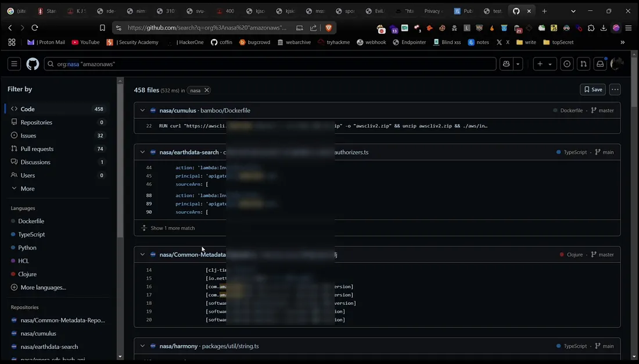Select the Pull requests filter
Viewport: 639px width, 364px height.
click(57, 149)
